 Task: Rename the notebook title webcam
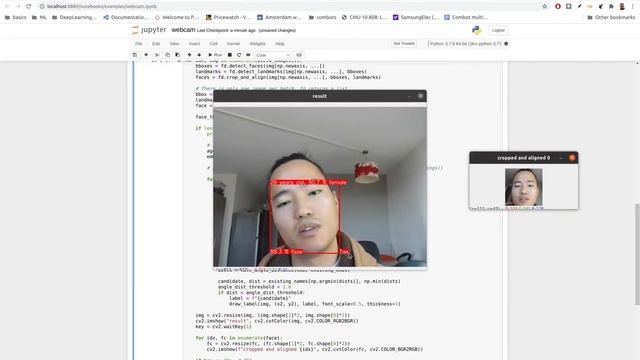[183, 30]
